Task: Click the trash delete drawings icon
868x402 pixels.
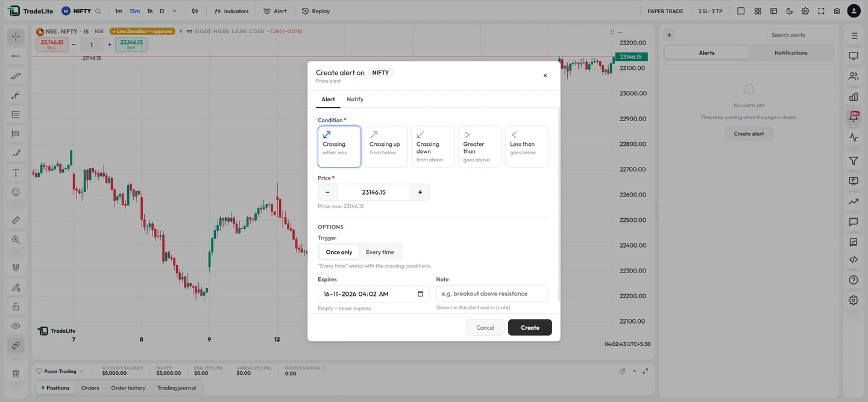Action: pos(16,374)
